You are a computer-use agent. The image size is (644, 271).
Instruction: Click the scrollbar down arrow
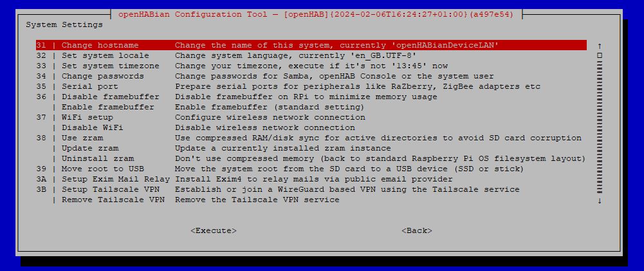click(x=600, y=201)
